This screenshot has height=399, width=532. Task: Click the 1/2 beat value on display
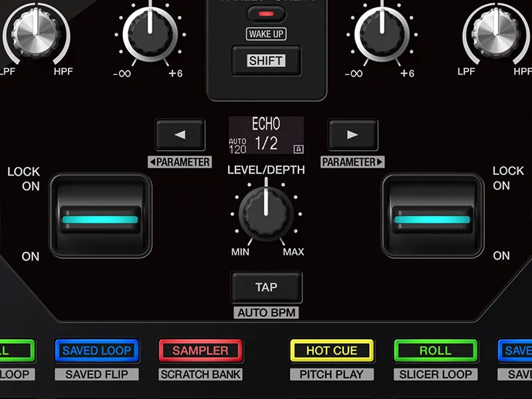pos(267,143)
